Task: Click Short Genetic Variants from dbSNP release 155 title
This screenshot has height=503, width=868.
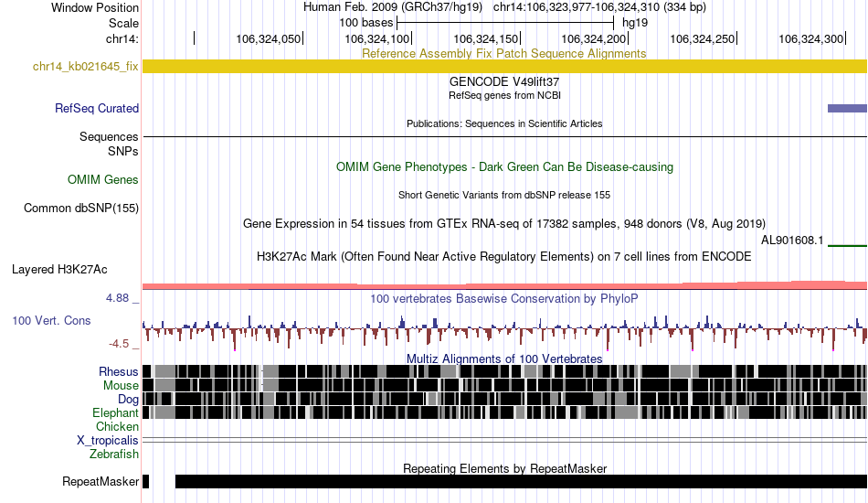Action: [x=504, y=195]
